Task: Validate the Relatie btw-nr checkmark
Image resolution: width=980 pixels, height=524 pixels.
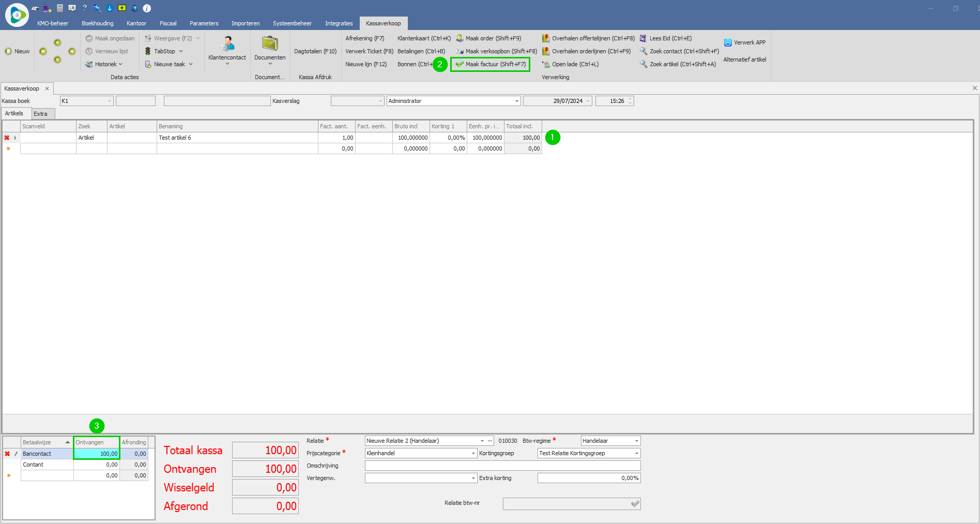Action: pyautogui.click(x=635, y=504)
